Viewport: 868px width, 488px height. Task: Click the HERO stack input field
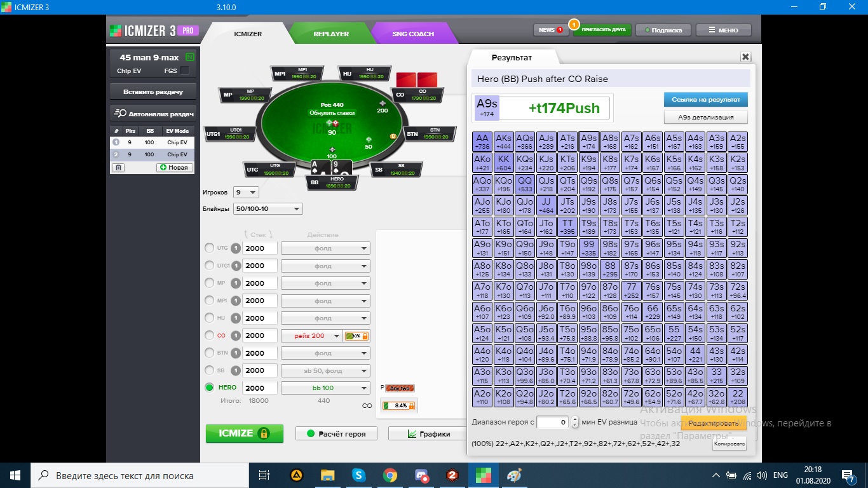tap(260, 388)
